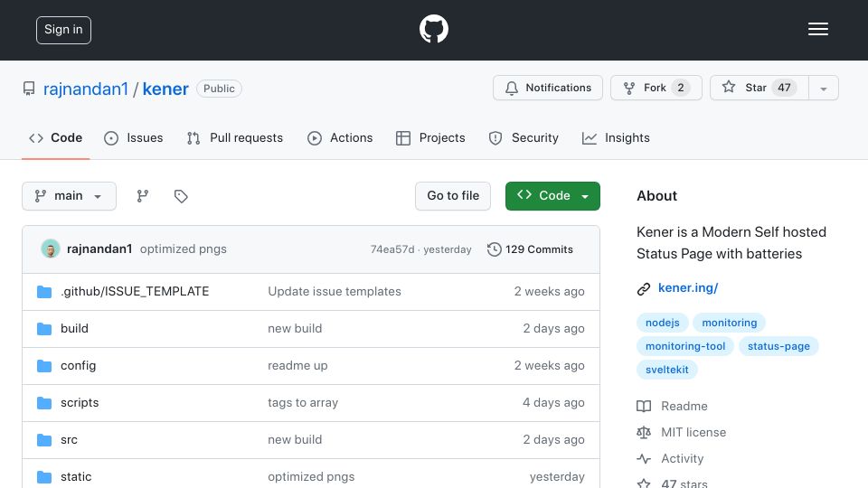
Task: Open the 'tags to array' commit message
Action: tap(303, 403)
